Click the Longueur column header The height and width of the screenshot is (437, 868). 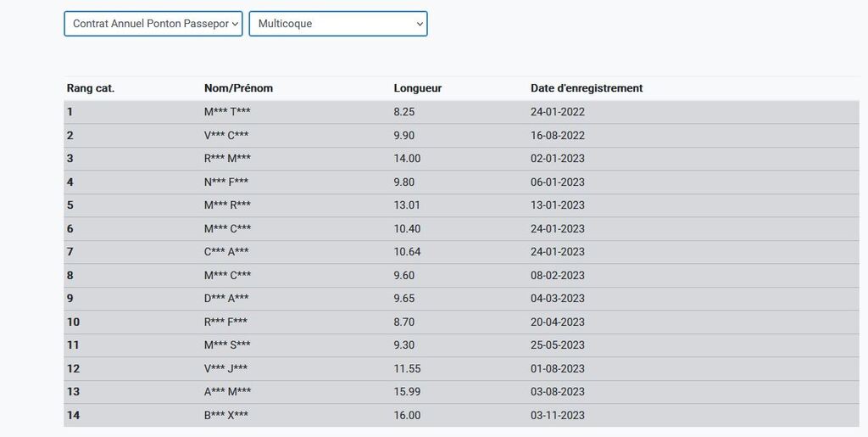click(x=418, y=88)
